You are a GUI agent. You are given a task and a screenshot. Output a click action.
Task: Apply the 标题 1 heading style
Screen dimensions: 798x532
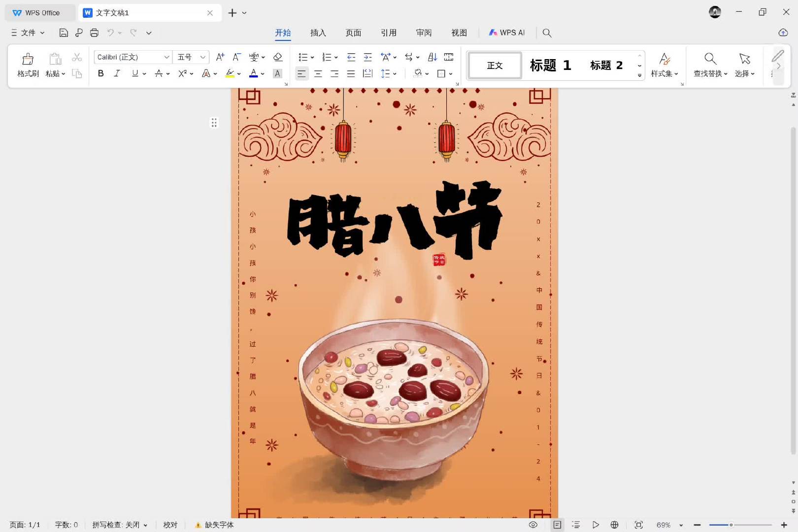(550, 65)
